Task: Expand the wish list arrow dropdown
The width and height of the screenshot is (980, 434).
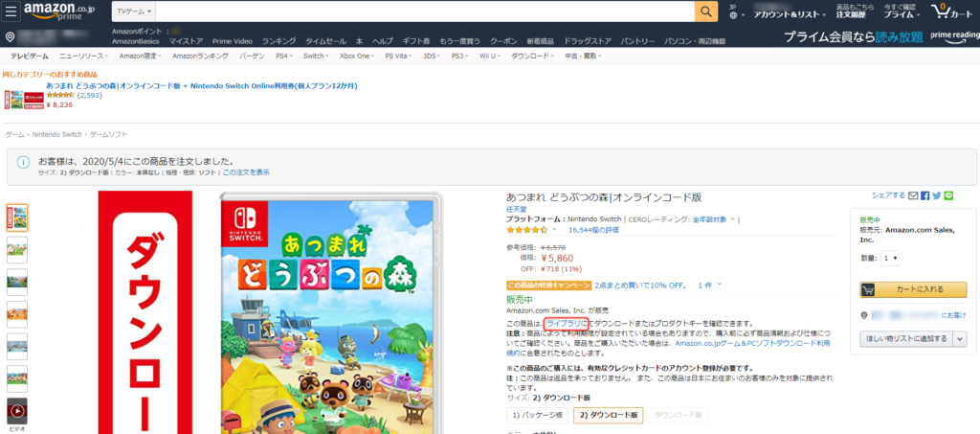Action: point(960,338)
